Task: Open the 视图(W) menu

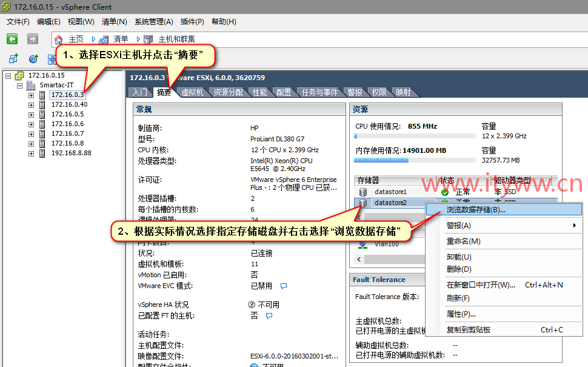Action: coord(81,22)
